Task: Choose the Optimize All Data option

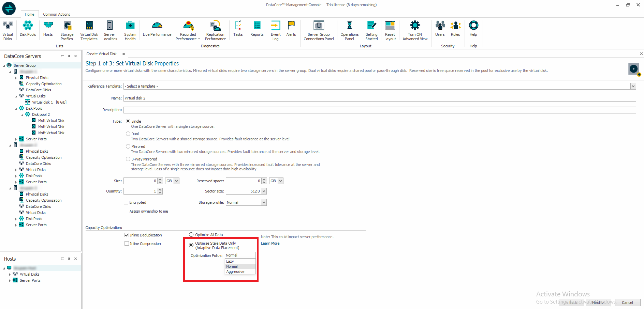Action: 191,235
